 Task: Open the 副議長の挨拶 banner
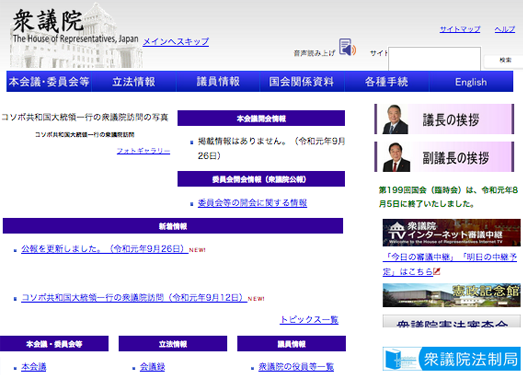click(x=444, y=157)
